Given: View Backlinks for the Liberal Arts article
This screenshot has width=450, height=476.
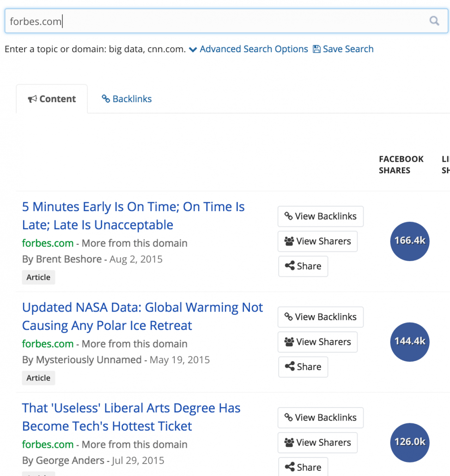Looking at the screenshot, I should [x=321, y=417].
